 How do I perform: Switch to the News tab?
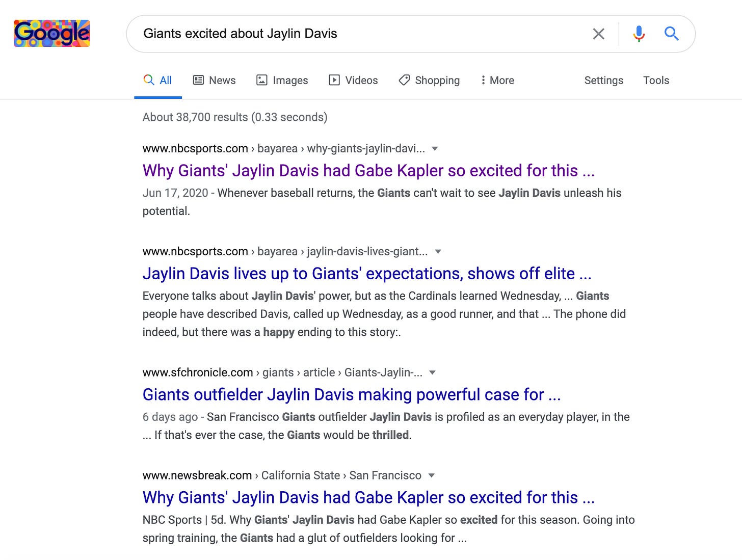coord(214,81)
